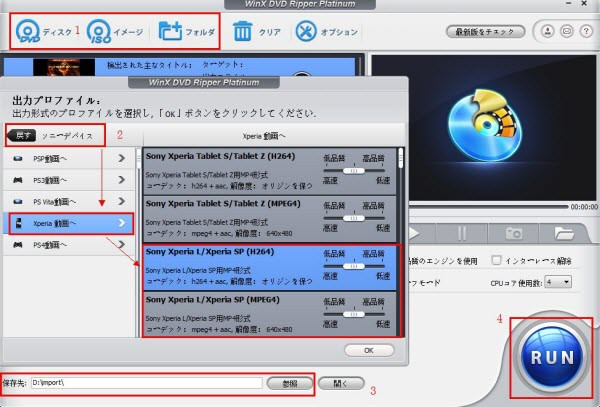
Task: Close the WinX DVD Ripper window
Action: pyautogui.click(x=584, y=3)
